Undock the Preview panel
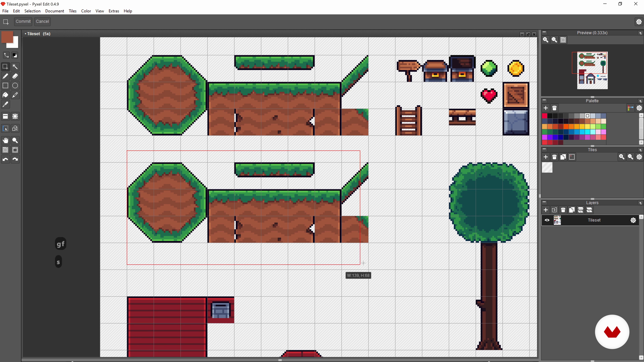 [x=640, y=33]
